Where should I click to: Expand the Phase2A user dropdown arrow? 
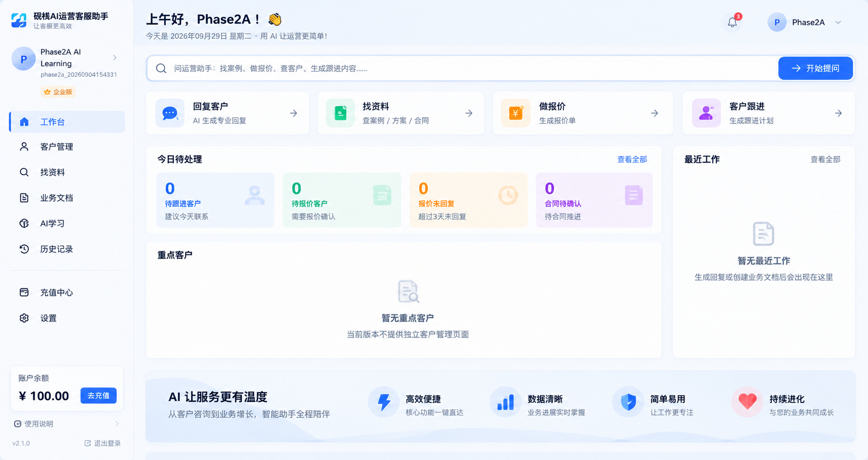[x=838, y=22]
